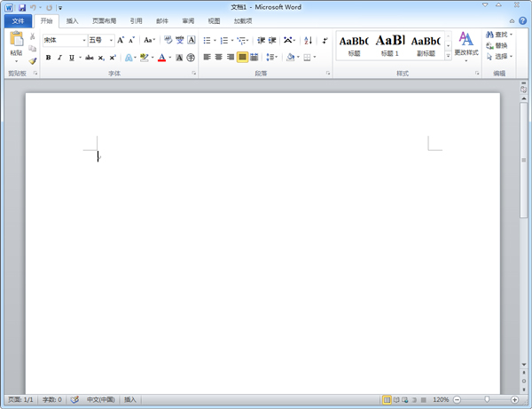Select the Format Painter brush
This screenshot has width=532, height=409.
[x=33, y=61]
